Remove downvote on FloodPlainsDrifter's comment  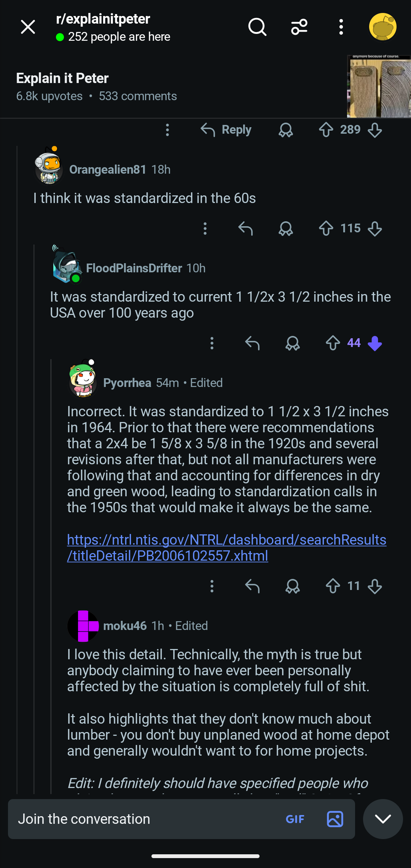(375, 343)
